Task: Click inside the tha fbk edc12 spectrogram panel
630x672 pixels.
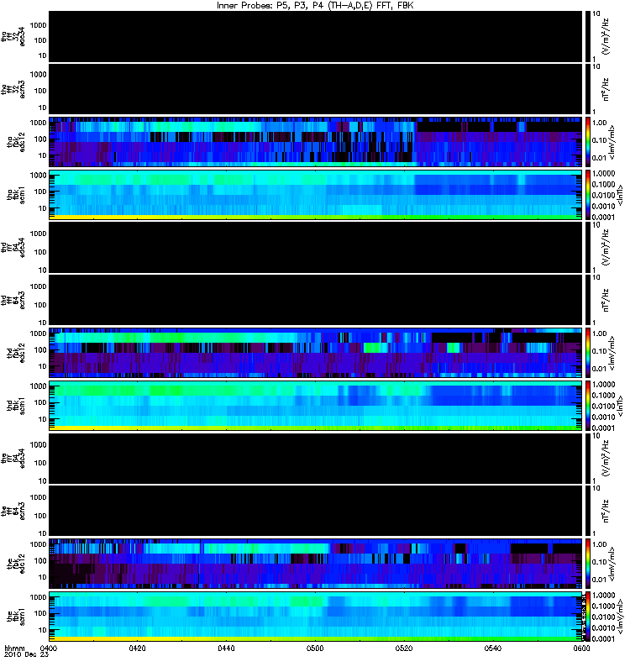Action: 316,141
